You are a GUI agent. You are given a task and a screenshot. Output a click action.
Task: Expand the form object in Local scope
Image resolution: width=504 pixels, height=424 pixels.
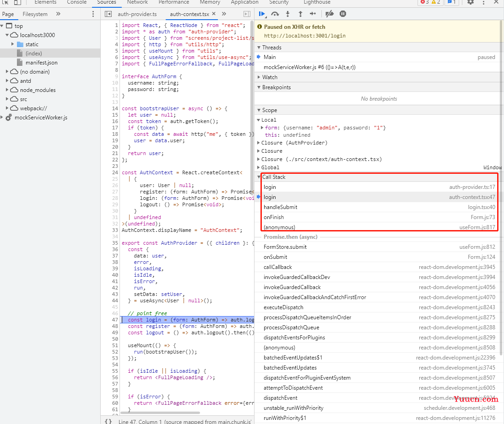click(262, 128)
